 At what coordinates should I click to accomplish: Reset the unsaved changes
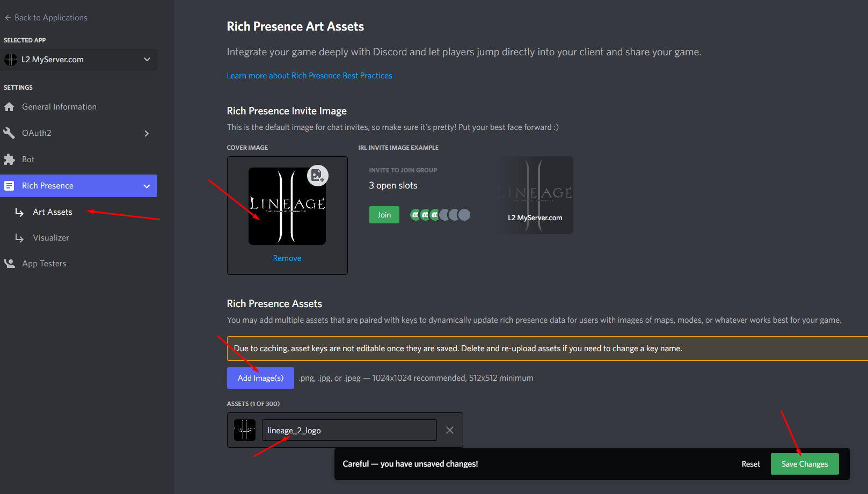point(750,464)
